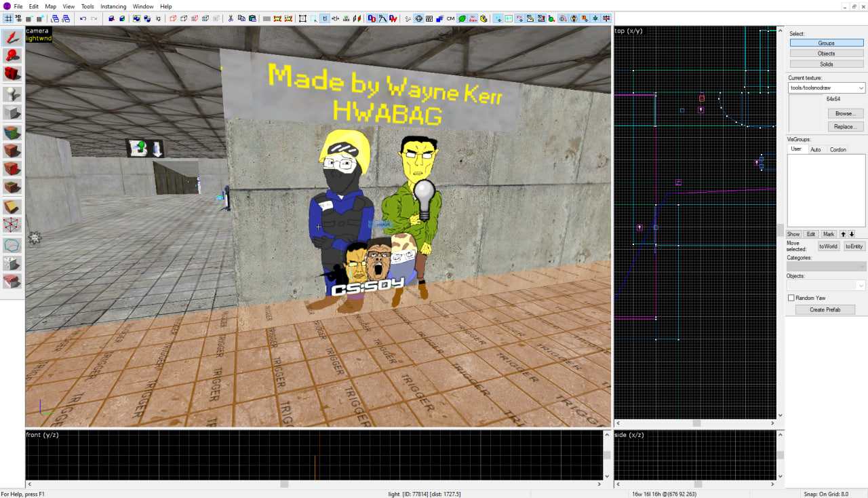Switch to the User VisGroups tab

tap(796, 149)
